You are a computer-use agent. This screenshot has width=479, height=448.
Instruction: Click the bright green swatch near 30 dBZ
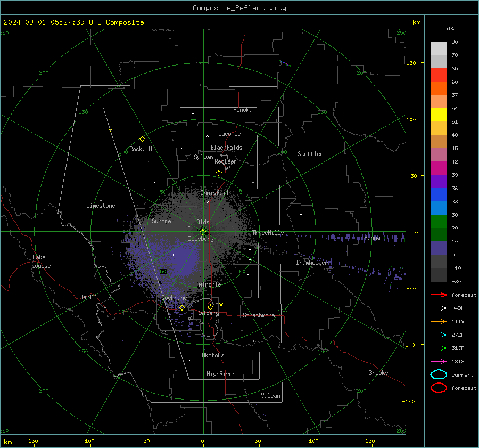coord(439,222)
